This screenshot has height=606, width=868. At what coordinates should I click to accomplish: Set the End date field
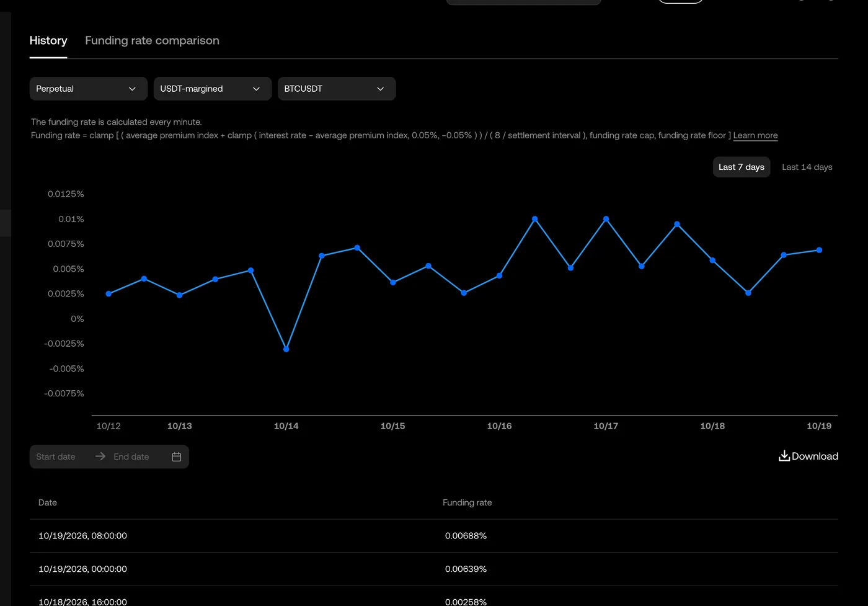(131, 457)
